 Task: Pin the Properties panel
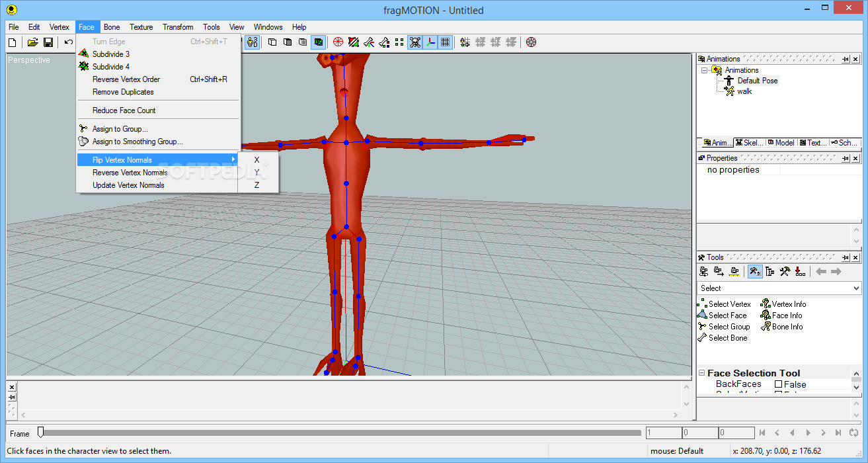(846, 159)
